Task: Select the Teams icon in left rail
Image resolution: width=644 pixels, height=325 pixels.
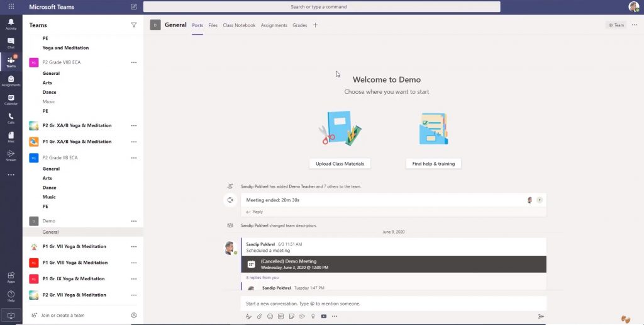Action: [11, 62]
